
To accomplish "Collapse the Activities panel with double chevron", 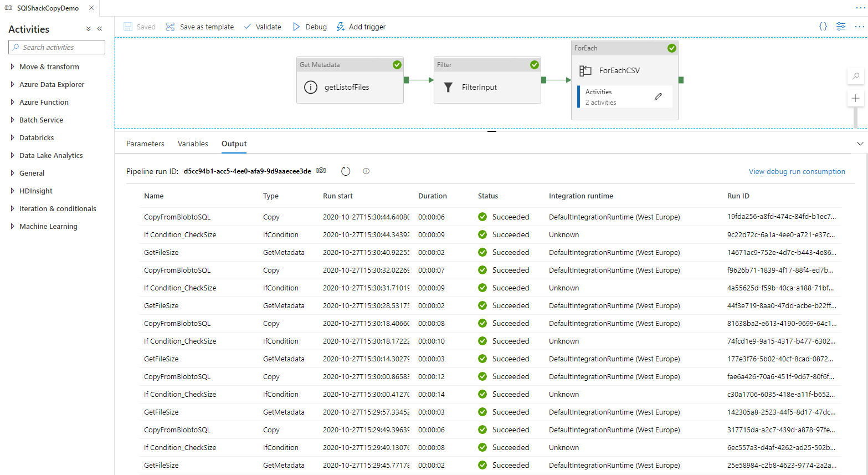I will click(100, 29).
